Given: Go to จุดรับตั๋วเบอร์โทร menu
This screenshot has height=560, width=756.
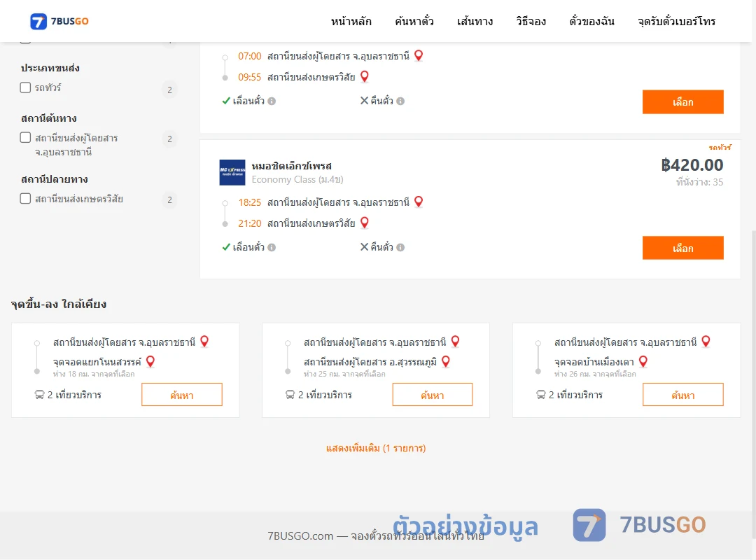Looking at the screenshot, I should [676, 21].
